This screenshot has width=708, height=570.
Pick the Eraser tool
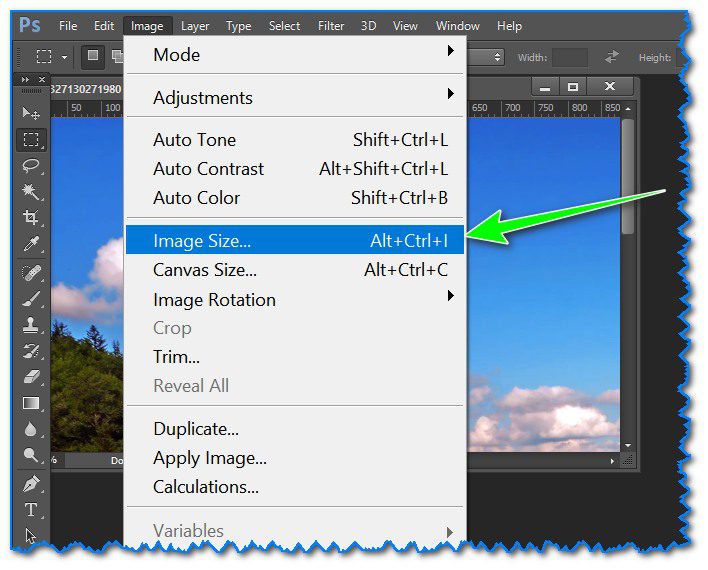point(31,377)
